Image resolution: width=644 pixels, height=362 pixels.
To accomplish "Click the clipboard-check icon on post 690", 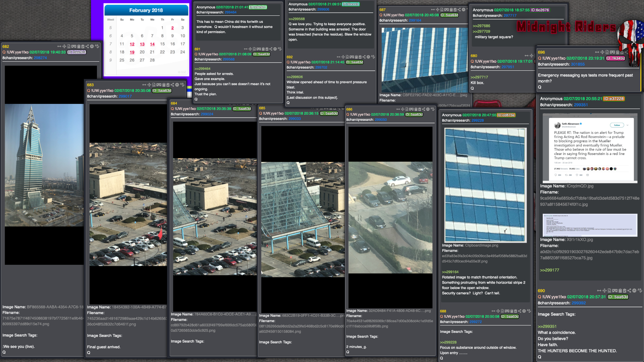I will click(625, 291).
